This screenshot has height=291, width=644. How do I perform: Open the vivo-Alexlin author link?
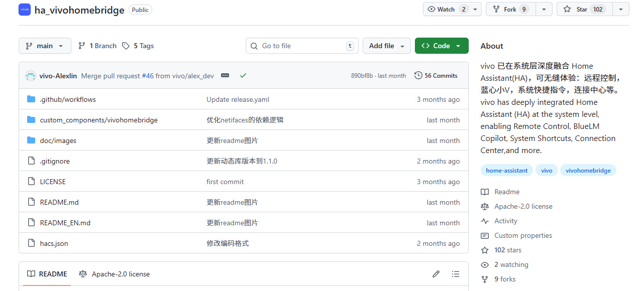[x=58, y=76]
